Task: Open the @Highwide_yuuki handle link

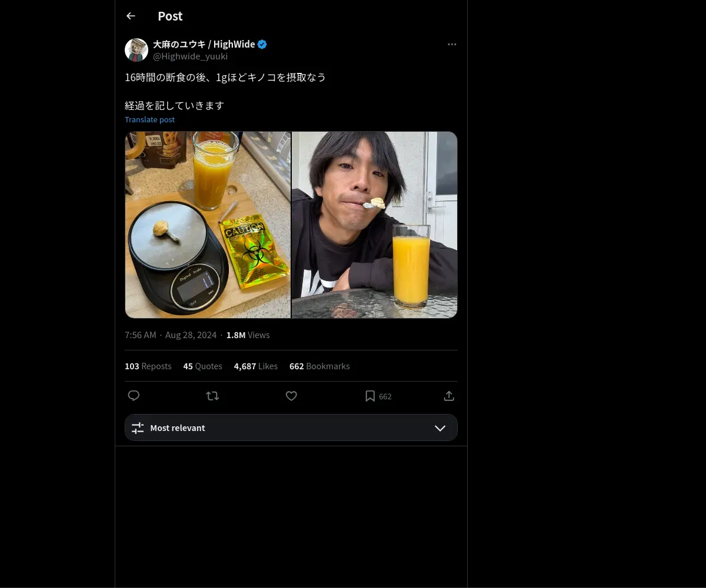Action: 190,56
